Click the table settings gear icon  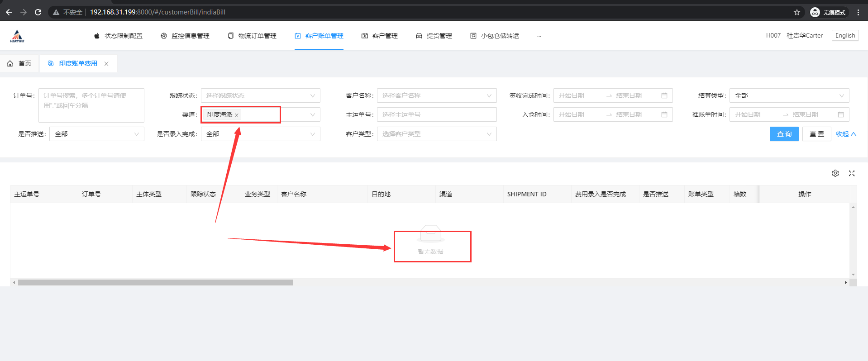tap(835, 173)
